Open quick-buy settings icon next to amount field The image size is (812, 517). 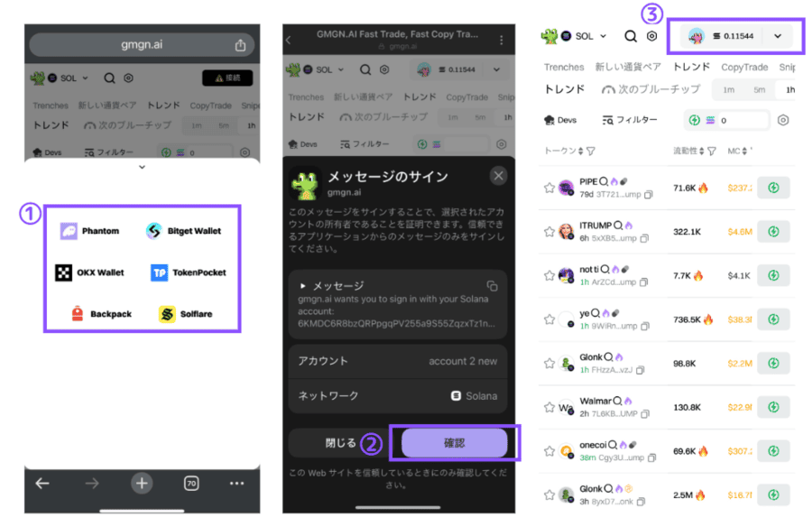coord(783,120)
